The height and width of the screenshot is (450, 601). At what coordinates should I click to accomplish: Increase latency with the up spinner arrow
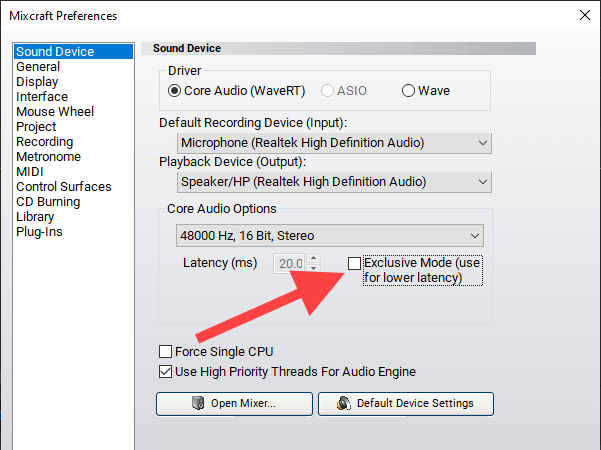314,258
